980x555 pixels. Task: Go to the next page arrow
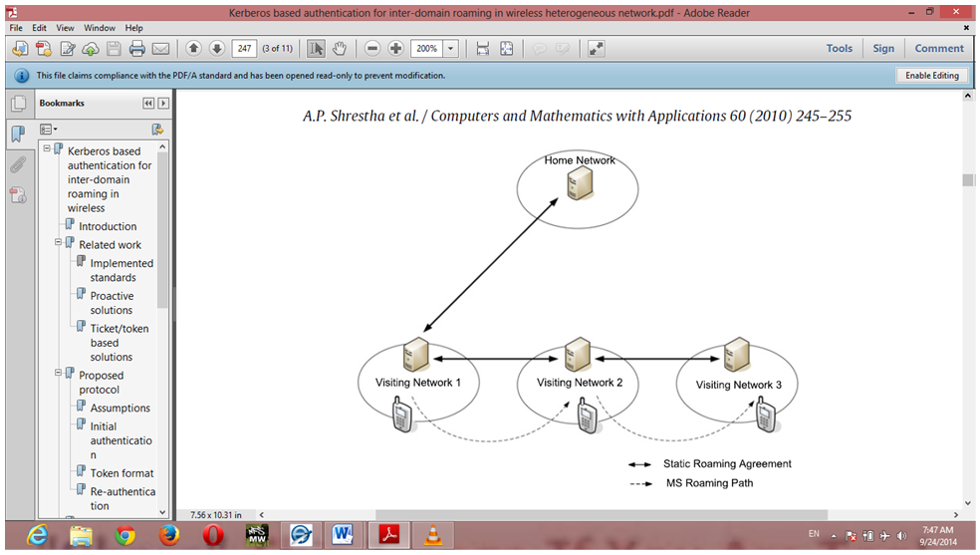[x=216, y=49]
